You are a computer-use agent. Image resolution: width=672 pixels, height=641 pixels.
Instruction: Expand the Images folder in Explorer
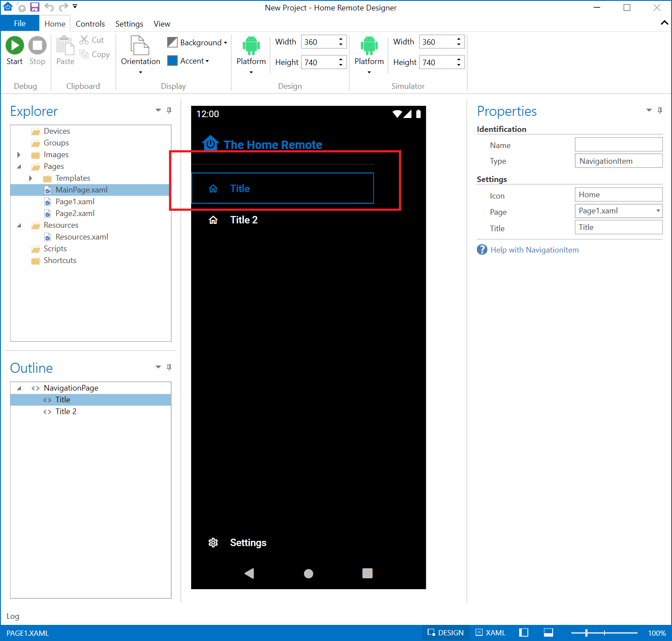tap(19, 155)
